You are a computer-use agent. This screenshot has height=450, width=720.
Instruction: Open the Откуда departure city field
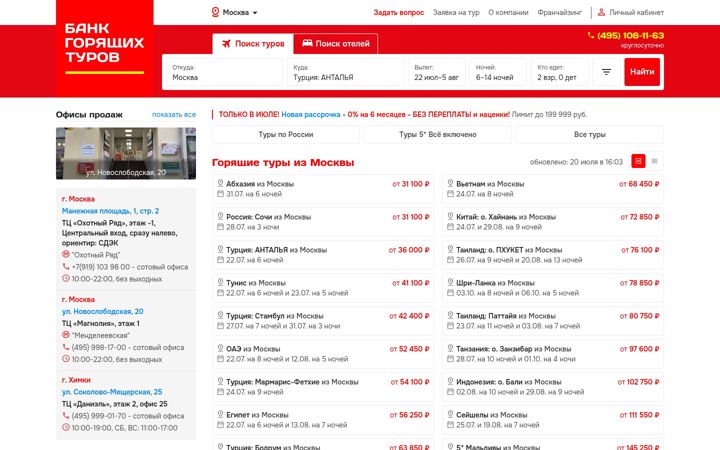coord(224,72)
